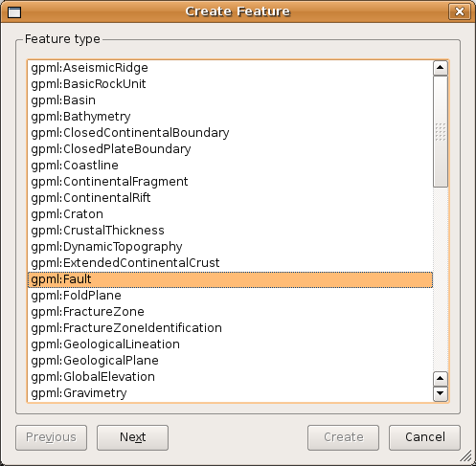Pick gpml:Bathymetry from the list
Image resolution: width=476 pixels, height=466 pixels.
pos(230,117)
